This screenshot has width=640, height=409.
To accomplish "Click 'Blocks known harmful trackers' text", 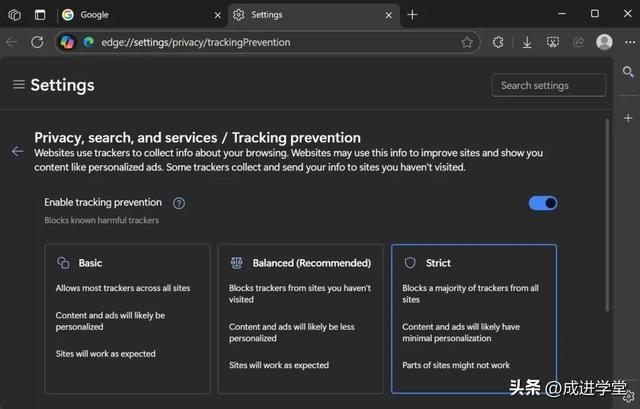I will [102, 220].
